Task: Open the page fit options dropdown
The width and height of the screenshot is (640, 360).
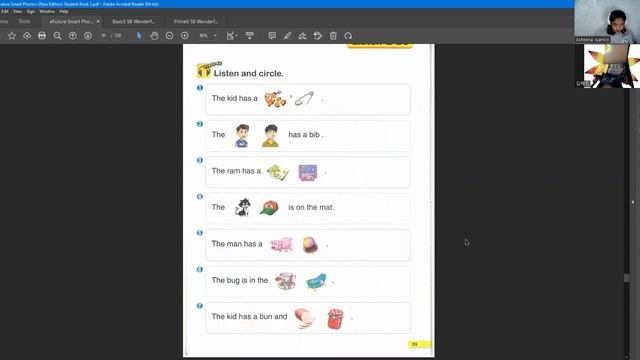Action: pos(231,36)
